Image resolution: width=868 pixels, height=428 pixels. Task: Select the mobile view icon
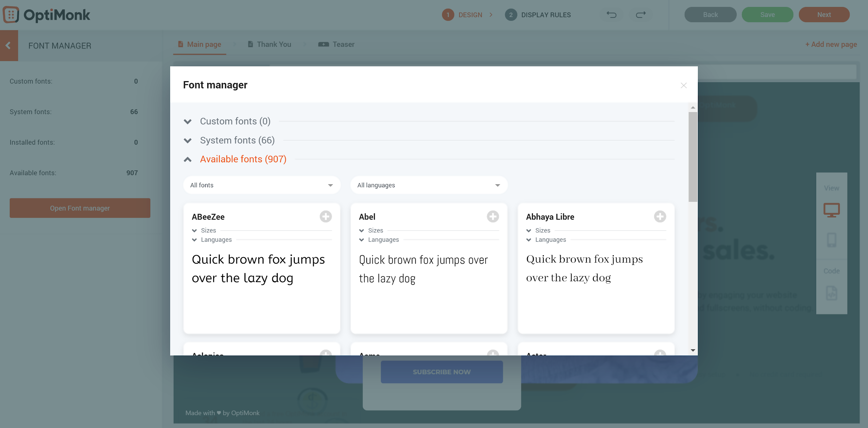click(x=832, y=240)
